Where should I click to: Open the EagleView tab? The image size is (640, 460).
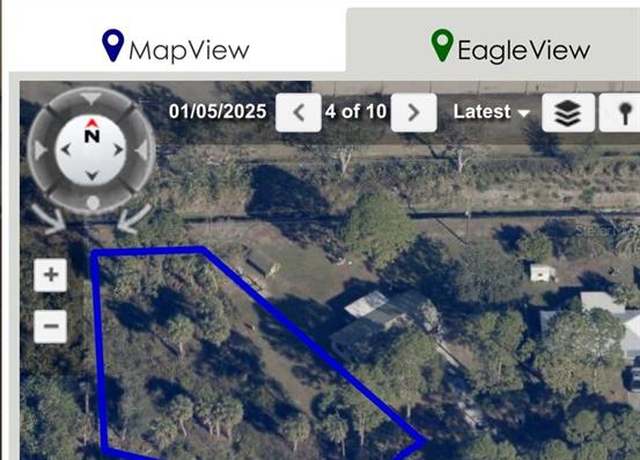pos(511,46)
